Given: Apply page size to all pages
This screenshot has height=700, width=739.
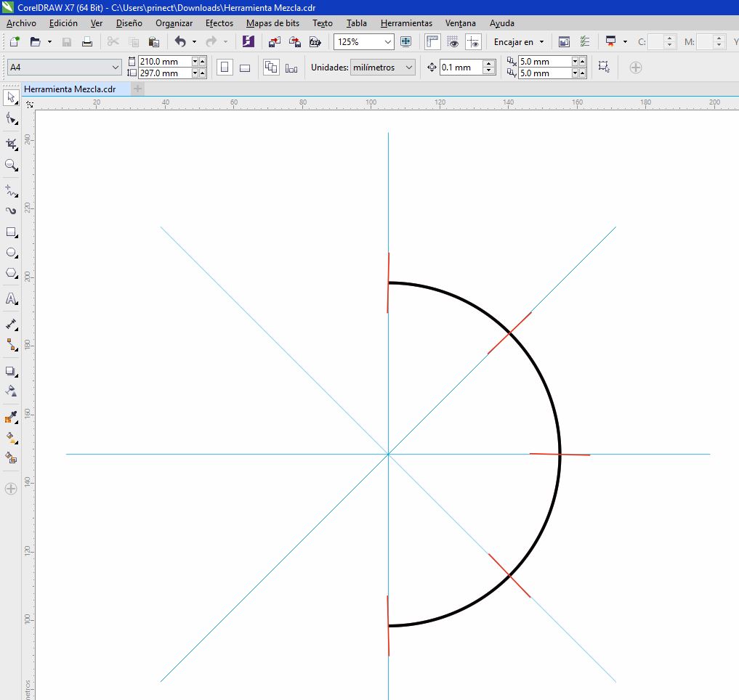Looking at the screenshot, I should [x=271, y=68].
